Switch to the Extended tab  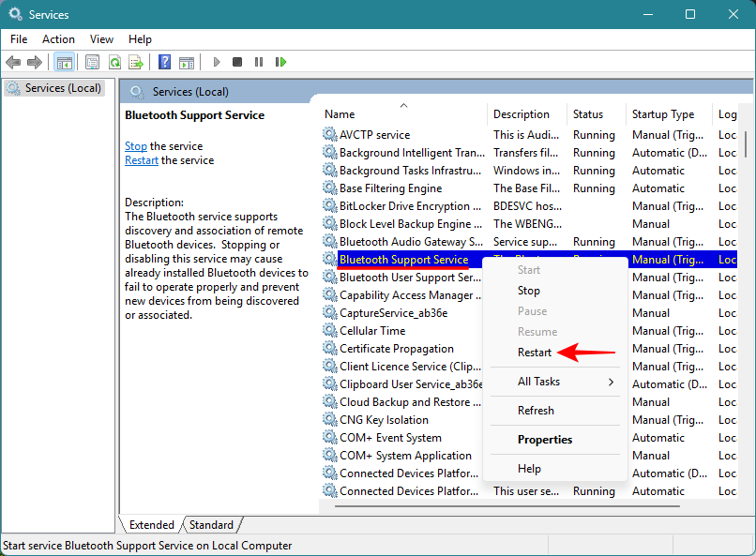pyautogui.click(x=151, y=525)
